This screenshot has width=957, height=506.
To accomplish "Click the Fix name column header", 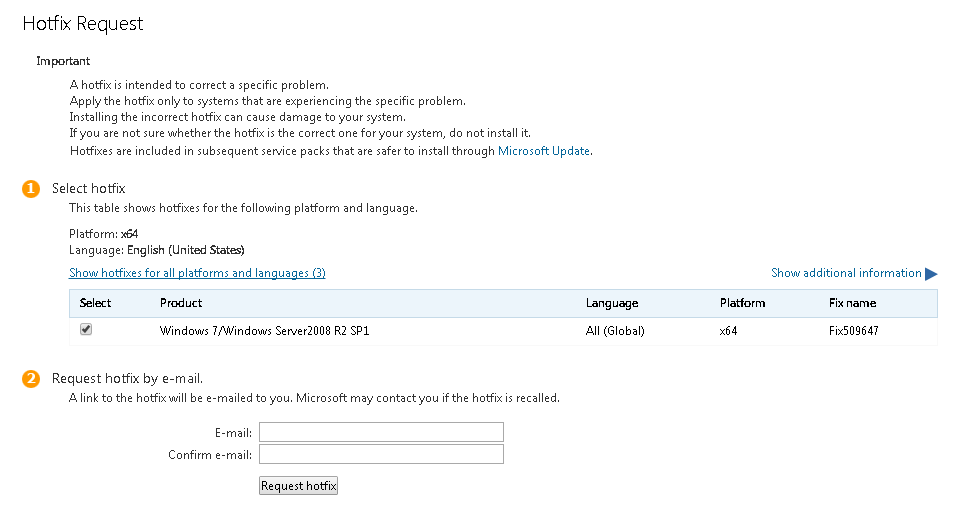I will (852, 303).
